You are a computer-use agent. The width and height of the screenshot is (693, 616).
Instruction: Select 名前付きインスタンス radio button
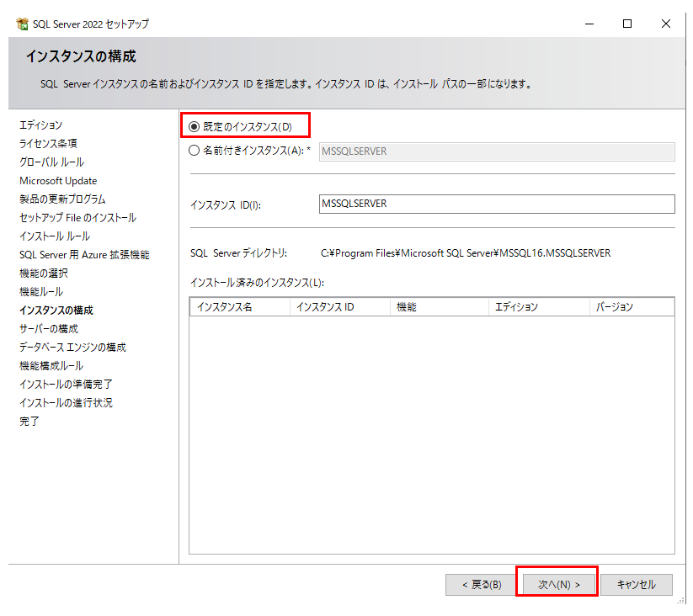click(195, 151)
